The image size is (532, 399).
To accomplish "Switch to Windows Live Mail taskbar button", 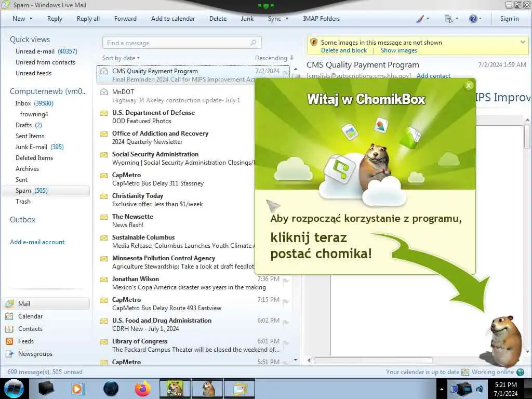I will [x=239, y=389].
